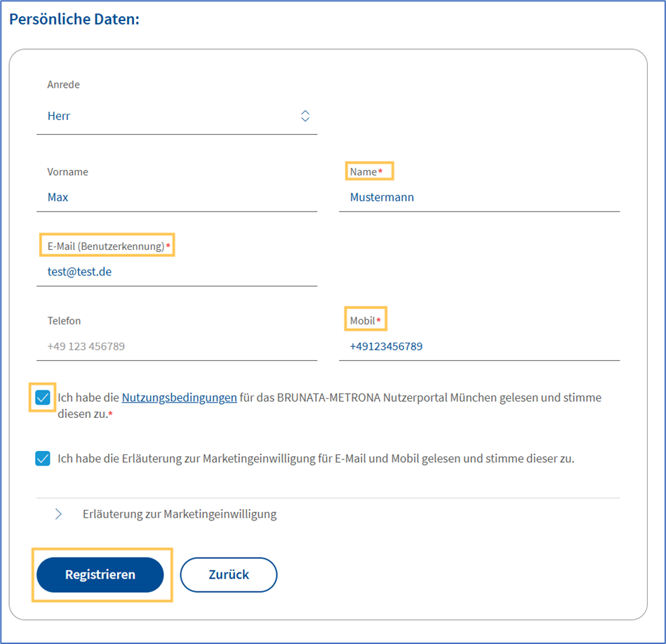Click the Zurück button
The width and height of the screenshot is (666, 644).
tap(229, 574)
